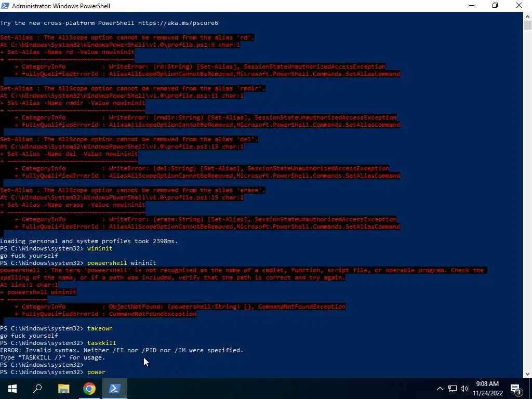Click 'Type "TASKKILL /?" for usage.' line

[52, 357]
